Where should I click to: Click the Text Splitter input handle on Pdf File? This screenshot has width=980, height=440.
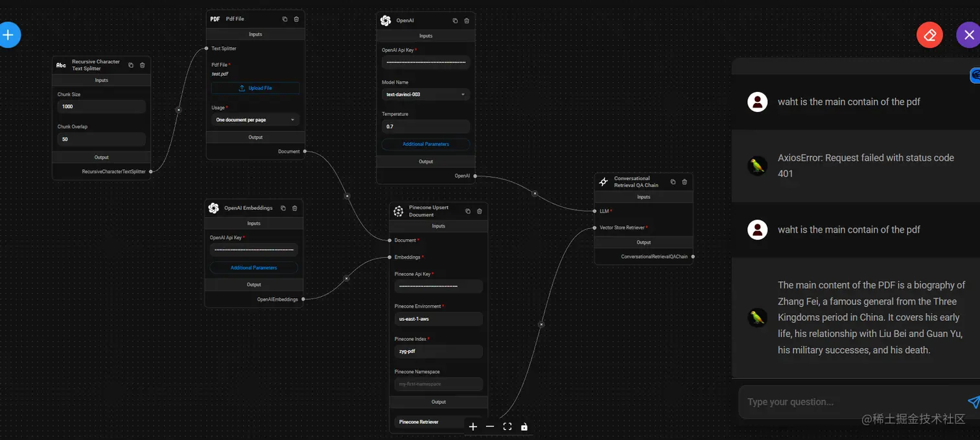(x=206, y=48)
